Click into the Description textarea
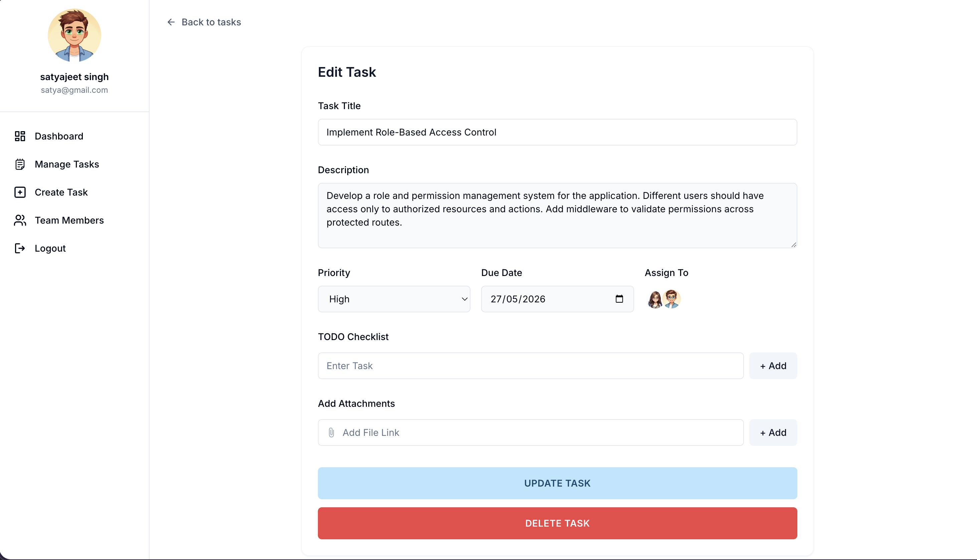977x560 pixels. [557, 215]
